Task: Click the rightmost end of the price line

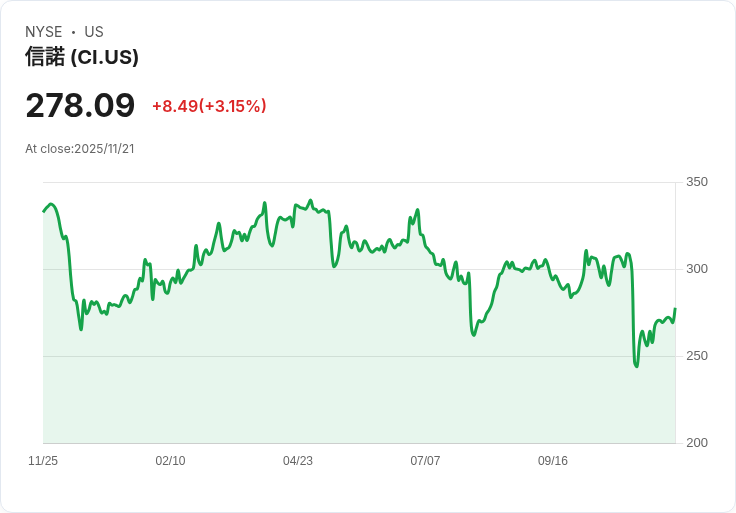Action: click(675, 309)
